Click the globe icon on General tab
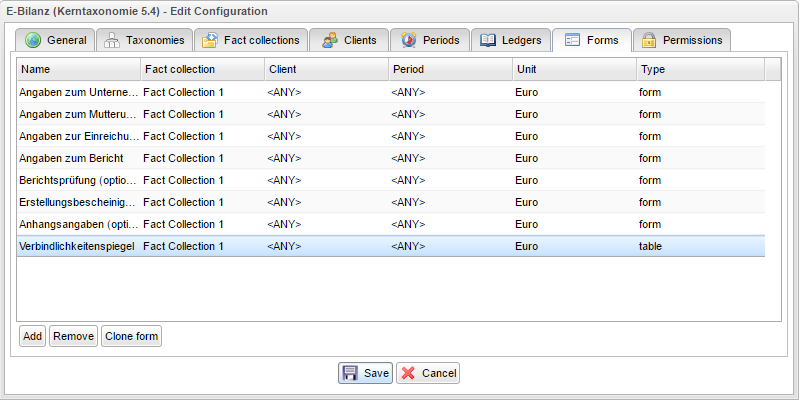The height and width of the screenshot is (402, 800). click(33, 40)
